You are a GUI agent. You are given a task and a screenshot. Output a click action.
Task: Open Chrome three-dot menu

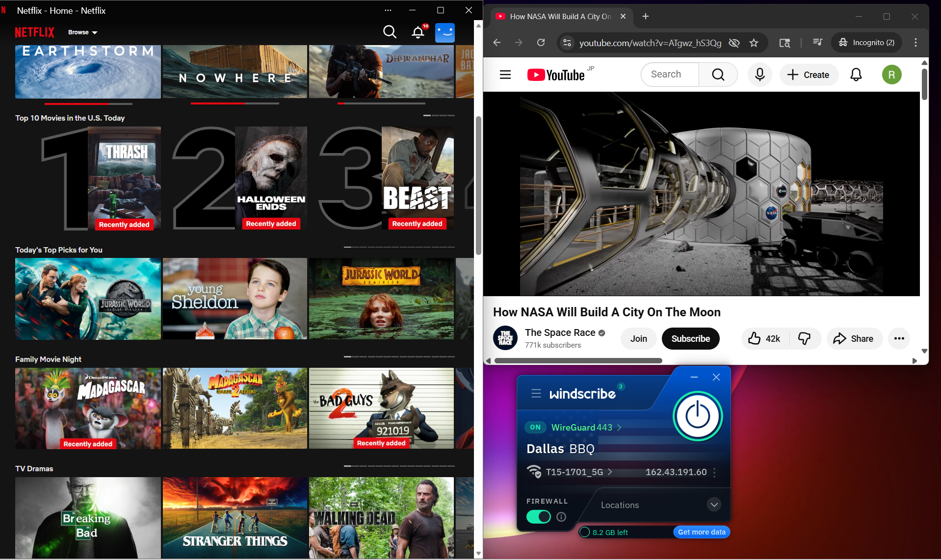[915, 43]
